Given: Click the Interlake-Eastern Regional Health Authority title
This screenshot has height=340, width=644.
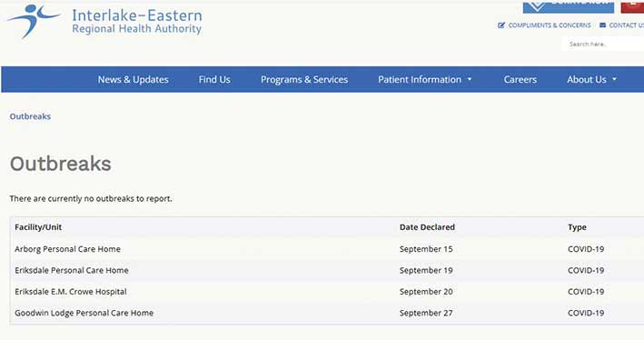Looking at the screenshot, I should (x=137, y=22).
